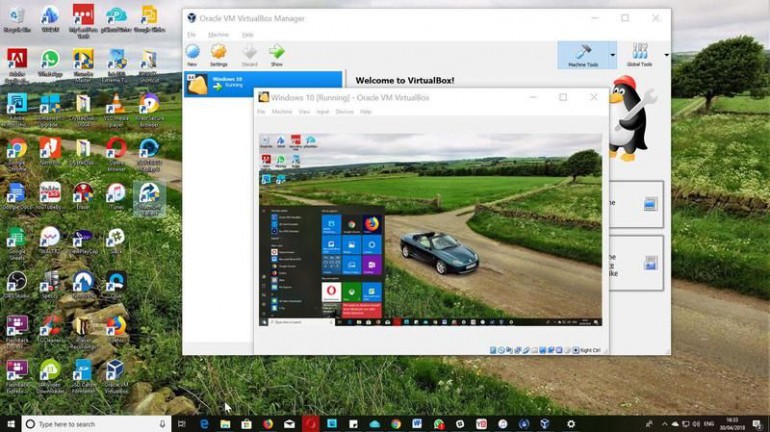Click Right Ctrl host key indicator

point(590,351)
